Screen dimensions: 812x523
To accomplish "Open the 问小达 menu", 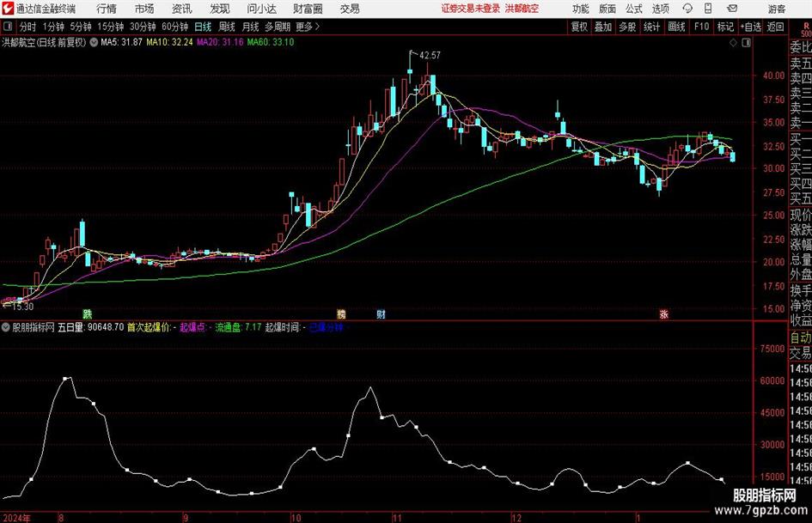I will 261,9.
